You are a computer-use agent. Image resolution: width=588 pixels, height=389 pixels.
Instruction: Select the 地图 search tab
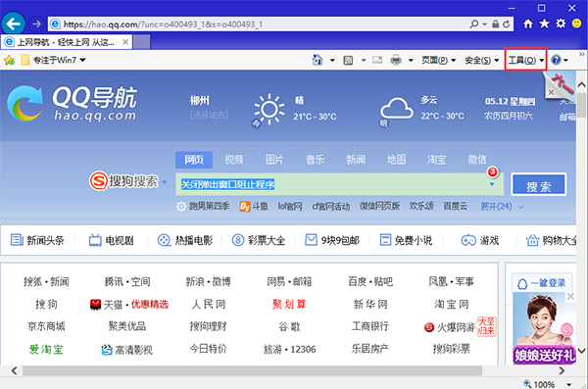(x=396, y=160)
